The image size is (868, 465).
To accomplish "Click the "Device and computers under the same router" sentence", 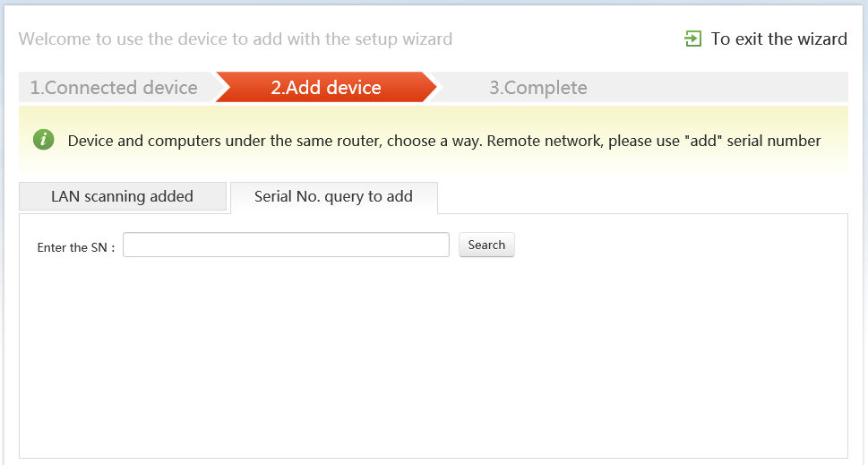I will [x=222, y=141].
